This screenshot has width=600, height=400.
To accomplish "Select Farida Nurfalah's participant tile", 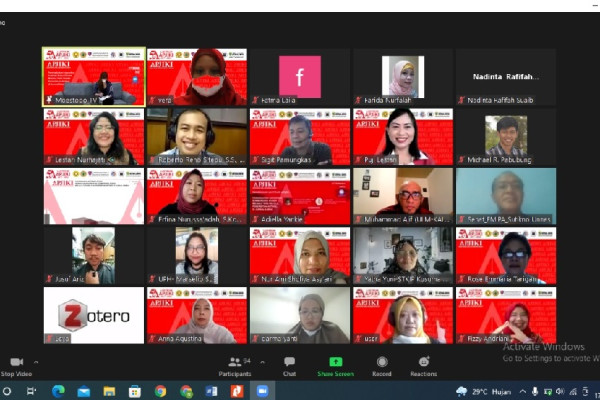I will (x=403, y=77).
